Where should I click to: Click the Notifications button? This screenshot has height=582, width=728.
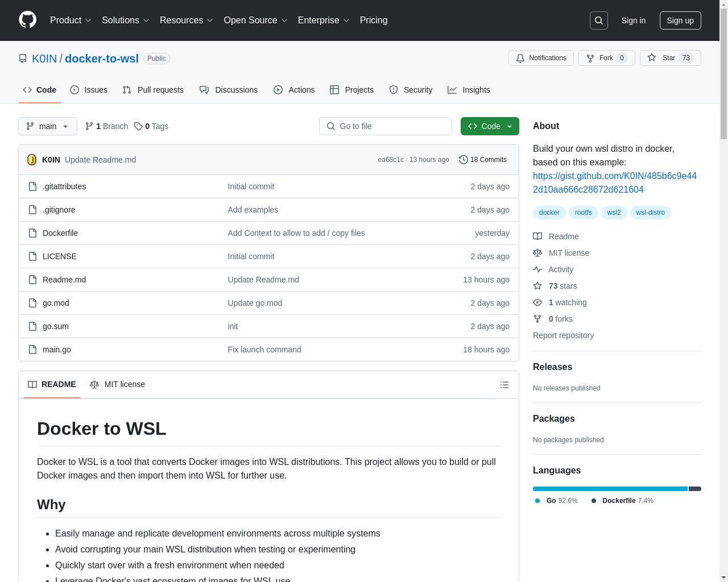coord(541,58)
